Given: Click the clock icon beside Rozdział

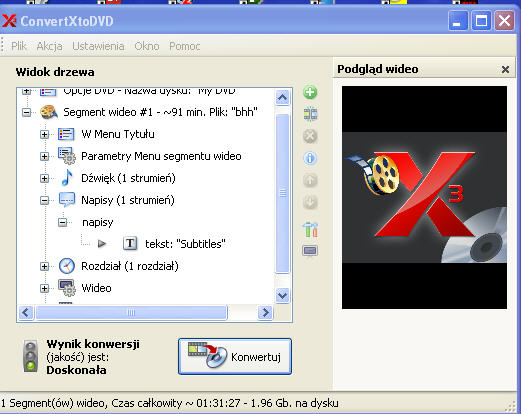Looking at the screenshot, I should pos(67,266).
